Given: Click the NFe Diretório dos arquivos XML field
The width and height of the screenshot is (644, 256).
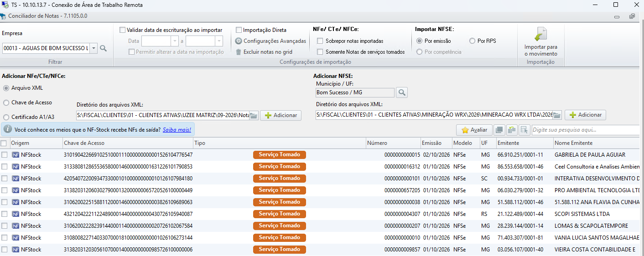Looking at the screenshot, I should (x=163, y=115).
